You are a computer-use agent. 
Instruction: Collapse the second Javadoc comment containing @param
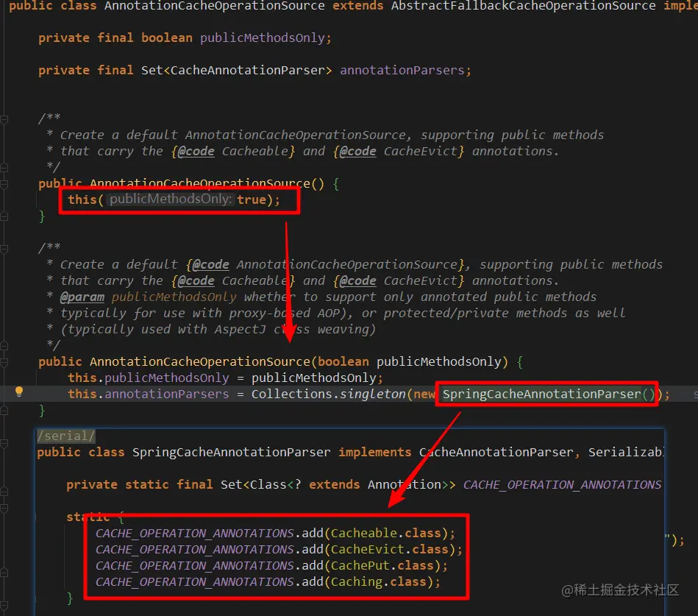click(x=4, y=249)
